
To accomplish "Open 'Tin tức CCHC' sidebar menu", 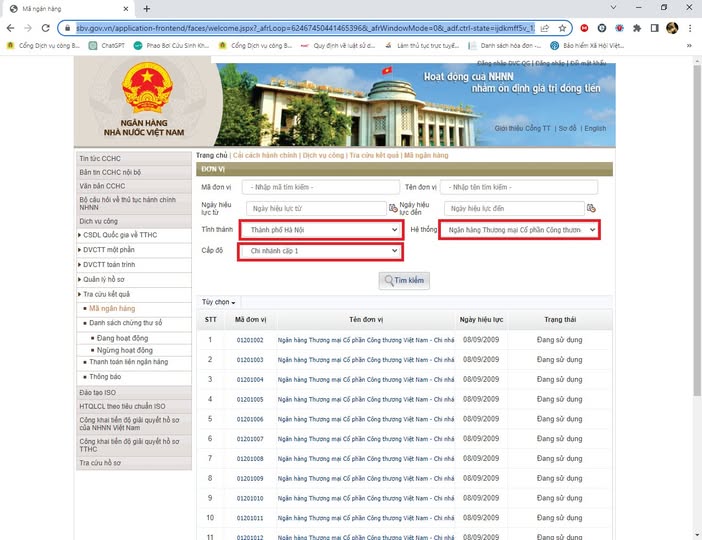I will pyautogui.click(x=134, y=159).
